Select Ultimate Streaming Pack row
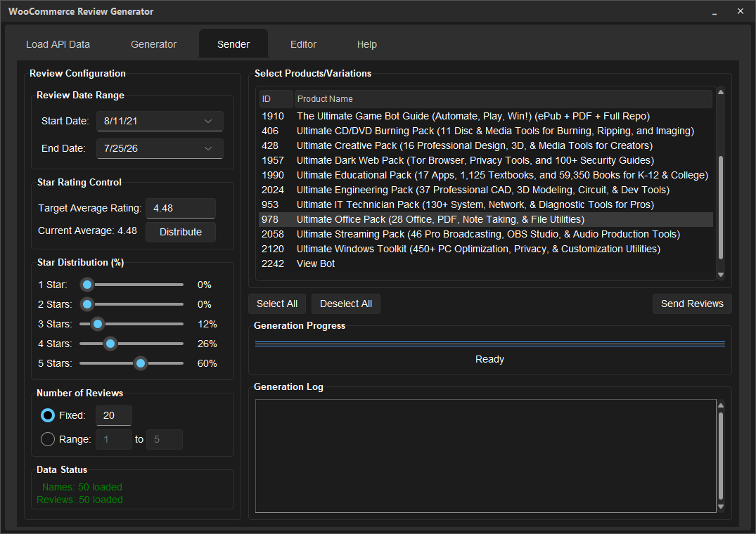Image resolution: width=756 pixels, height=534 pixels. (486, 234)
